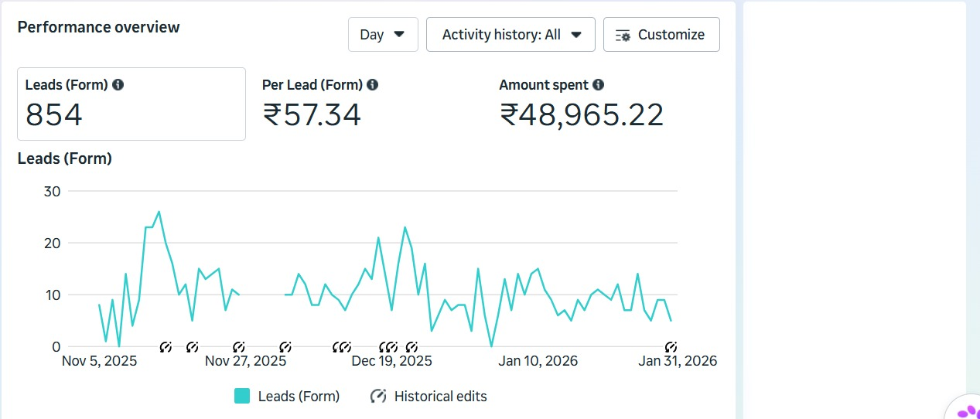Select the Amount spent ₹48,965.22 metric

pos(582,104)
